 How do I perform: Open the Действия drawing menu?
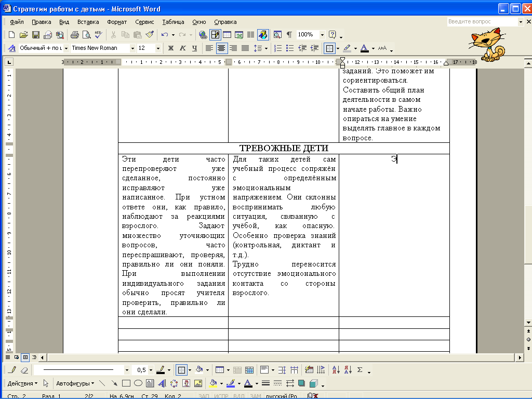pyautogui.click(x=22, y=383)
